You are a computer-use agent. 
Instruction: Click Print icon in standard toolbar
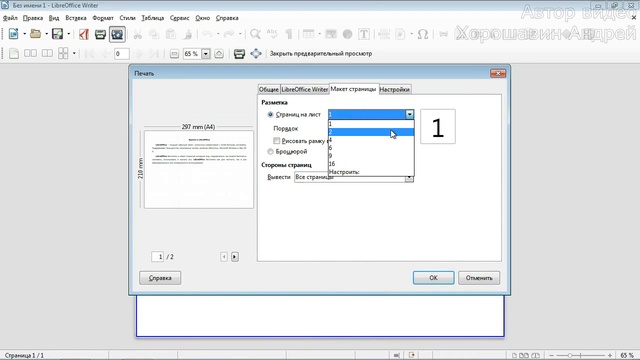100,34
